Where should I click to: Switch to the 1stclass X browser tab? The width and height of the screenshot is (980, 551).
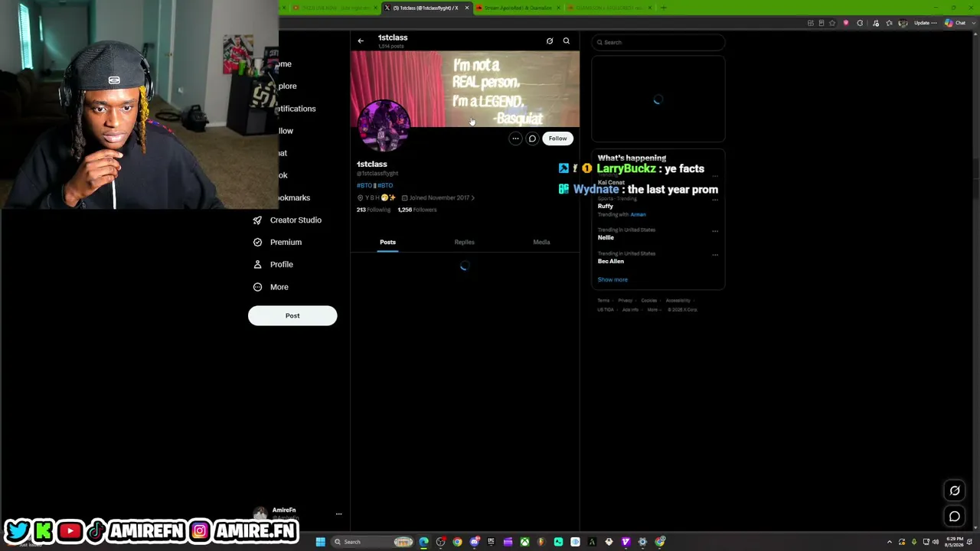(x=426, y=8)
